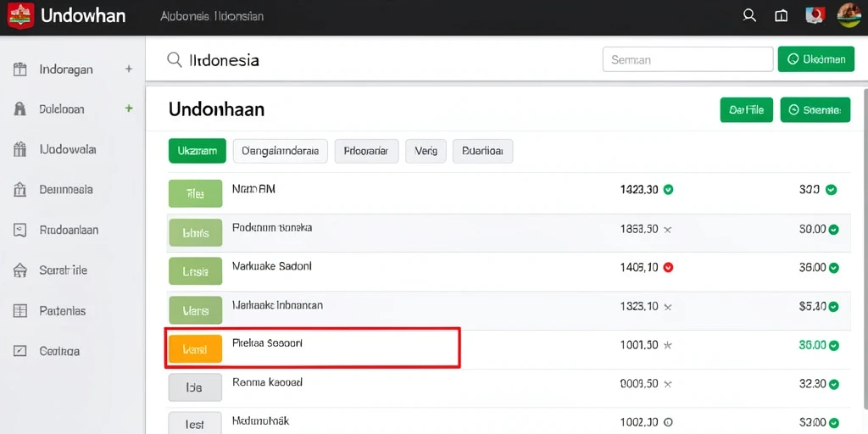Click the red status icon beside 1406.10

coord(668,267)
